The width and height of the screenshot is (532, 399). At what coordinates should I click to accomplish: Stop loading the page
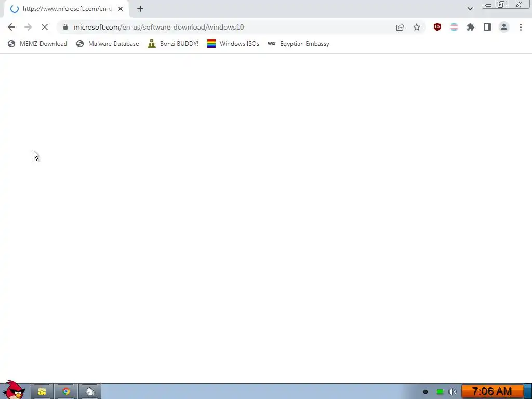45,27
